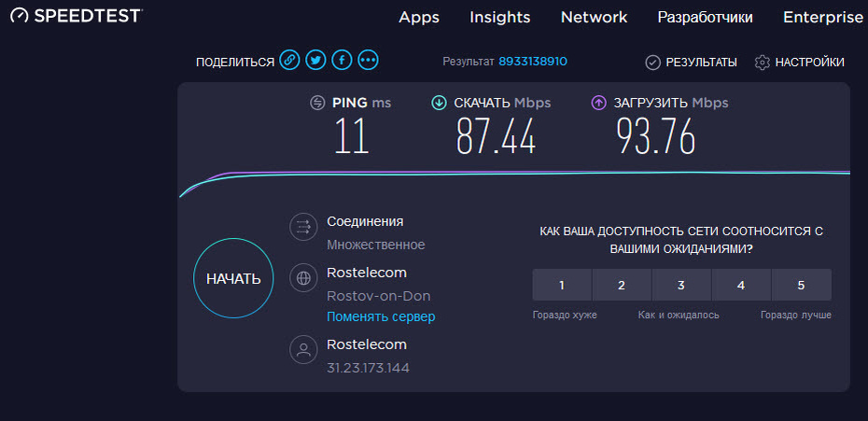Click the СКАЧАТЬ Mbps label
Image resolution: width=868 pixels, height=421 pixels.
[502, 103]
